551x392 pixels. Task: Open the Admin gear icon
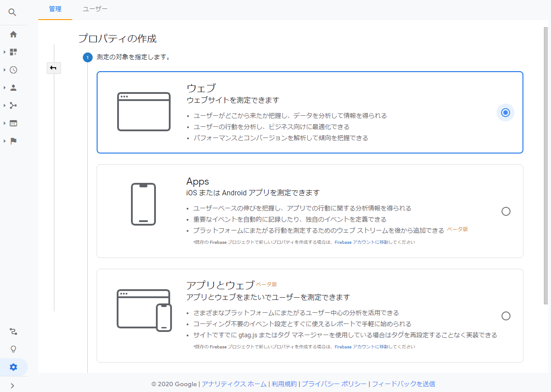13,367
